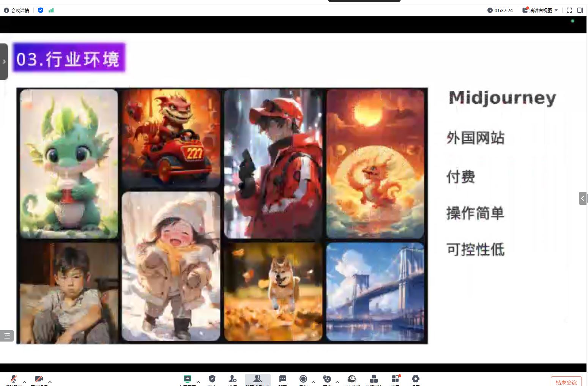Open 会议详情 meeting info
Screen dimensions: 588x386
tap(17, 10)
